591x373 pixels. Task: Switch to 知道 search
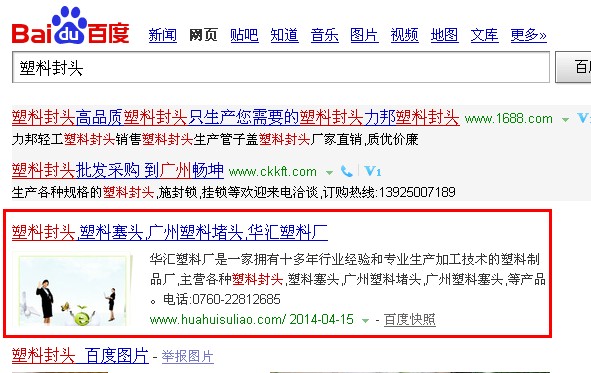coord(285,35)
